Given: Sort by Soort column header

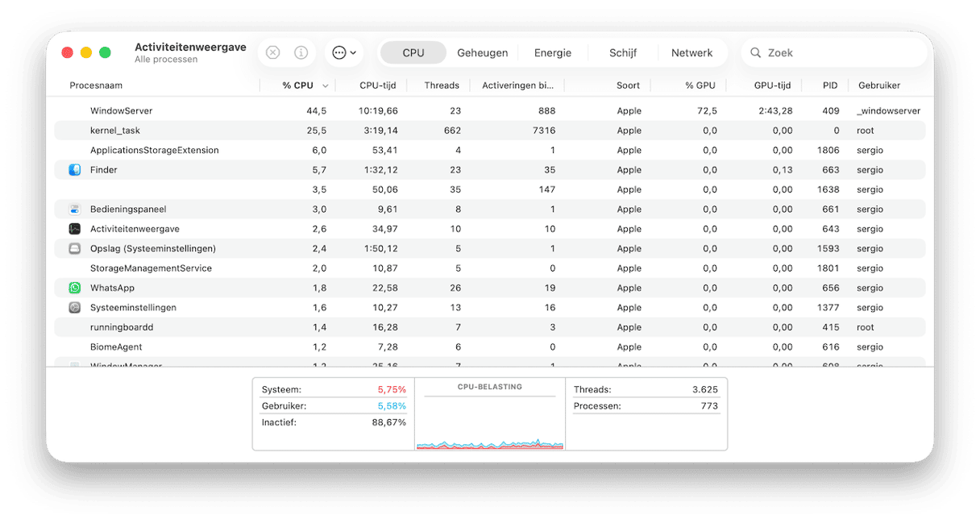Looking at the screenshot, I should tap(629, 85).
